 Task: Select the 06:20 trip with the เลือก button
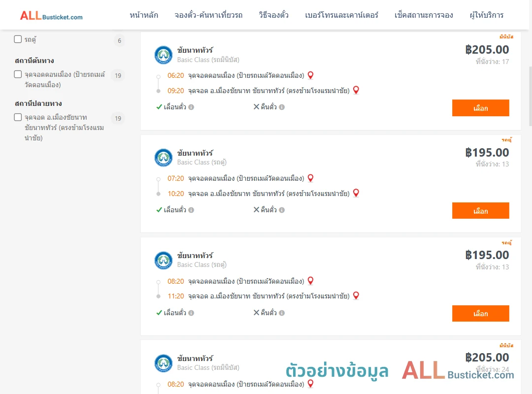480,108
